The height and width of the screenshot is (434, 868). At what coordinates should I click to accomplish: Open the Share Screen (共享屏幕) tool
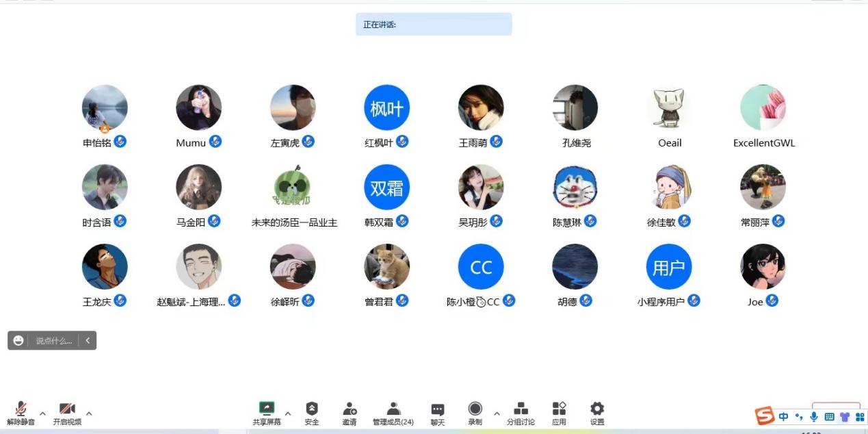pyautogui.click(x=267, y=413)
